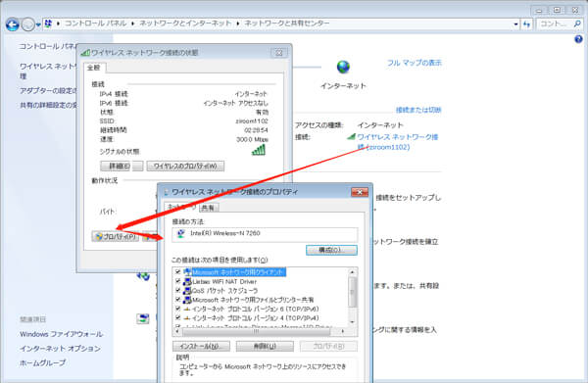Toggle Microsoft ネットワーク用ファイルとプリンター共有 checkbox

coord(177,300)
